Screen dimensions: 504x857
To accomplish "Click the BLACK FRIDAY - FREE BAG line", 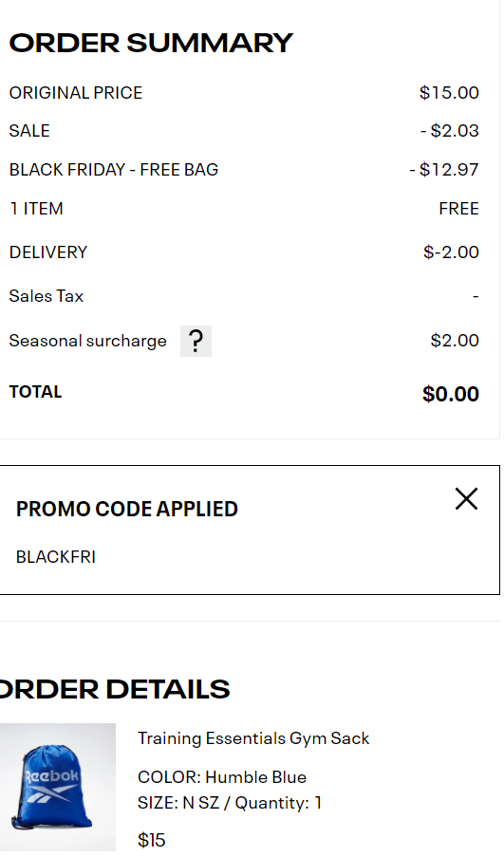I will (114, 170).
